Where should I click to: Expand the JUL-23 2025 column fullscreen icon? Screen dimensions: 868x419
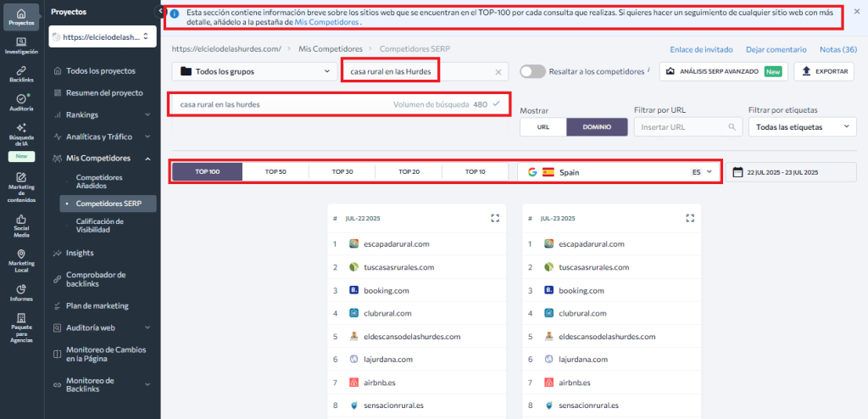[x=690, y=218]
